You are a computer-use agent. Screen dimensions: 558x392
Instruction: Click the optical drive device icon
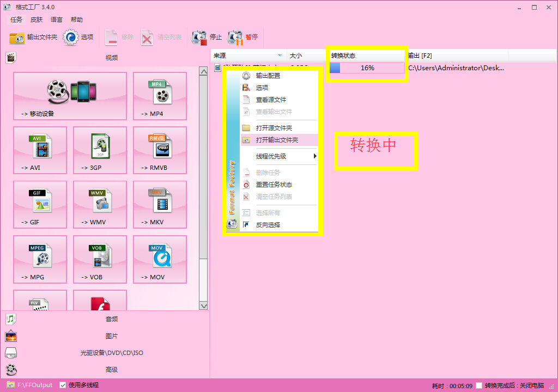click(x=11, y=353)
